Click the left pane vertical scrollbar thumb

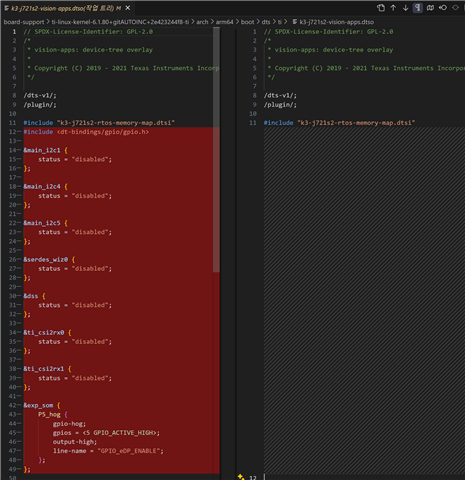coord(216,150)
